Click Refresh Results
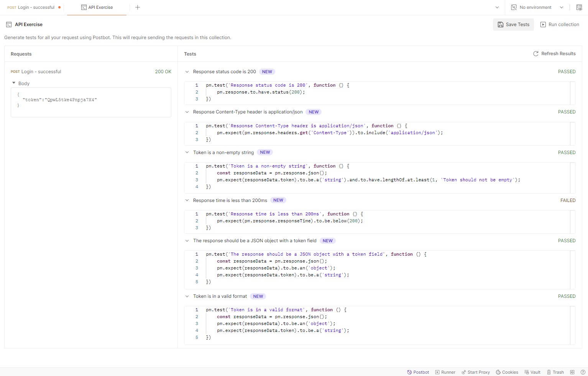588x376 pixels. click(x=554, y=54)
